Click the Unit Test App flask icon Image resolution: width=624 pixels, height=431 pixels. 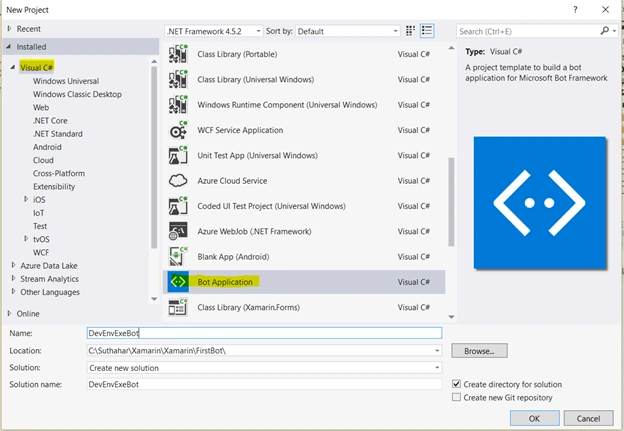click(178, 156)
